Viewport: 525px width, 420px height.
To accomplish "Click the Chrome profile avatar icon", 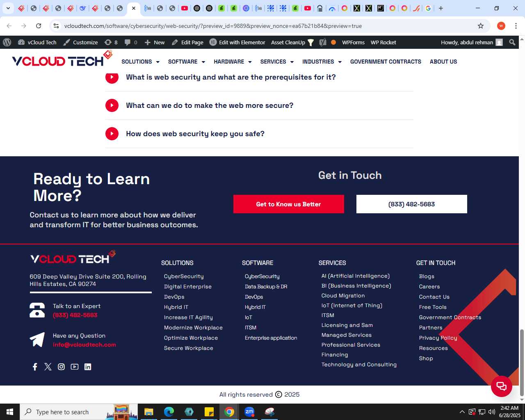I will (501, 26).
